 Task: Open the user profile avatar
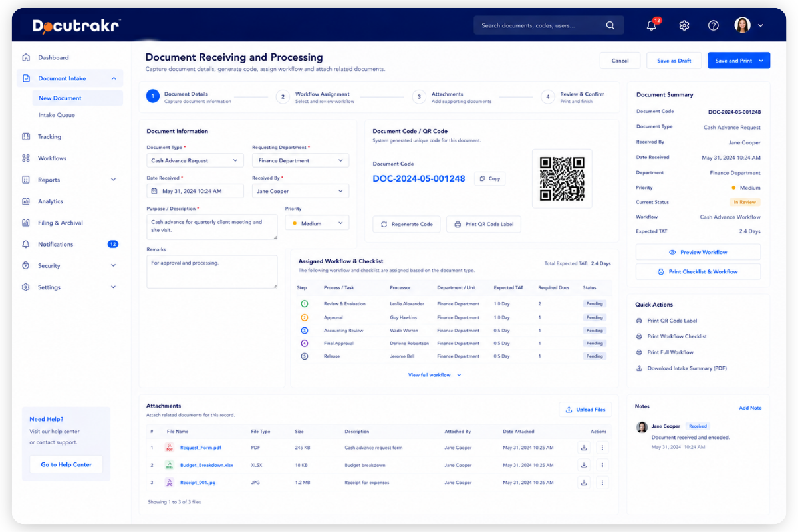tap(742, 25)
